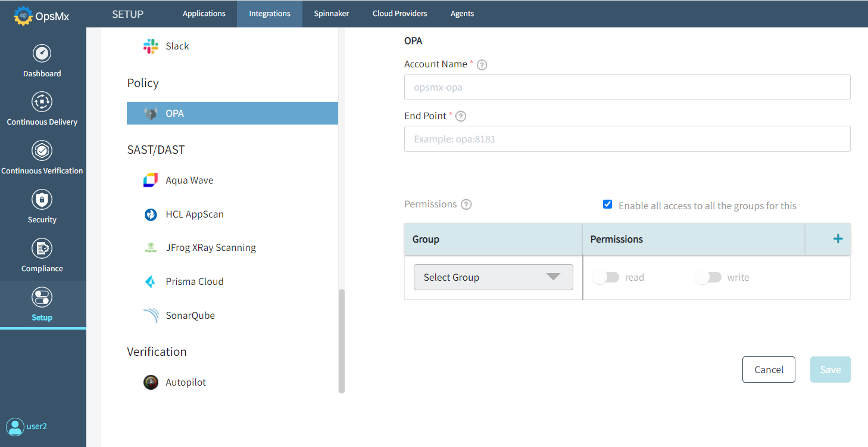Image resolution: width=868 pixels, height=447 pixels.
Task: Click the End Point input field
Action: pos(627,139)
